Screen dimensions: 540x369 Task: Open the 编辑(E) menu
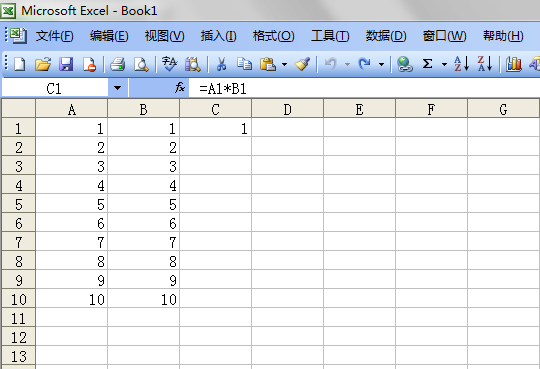(x=109, y=36)
